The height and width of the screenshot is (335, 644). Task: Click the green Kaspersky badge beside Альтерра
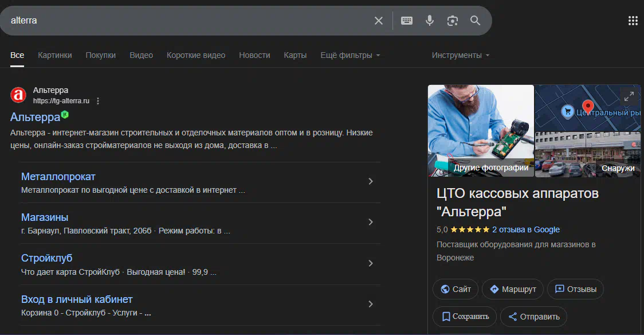tap(65, 115)
